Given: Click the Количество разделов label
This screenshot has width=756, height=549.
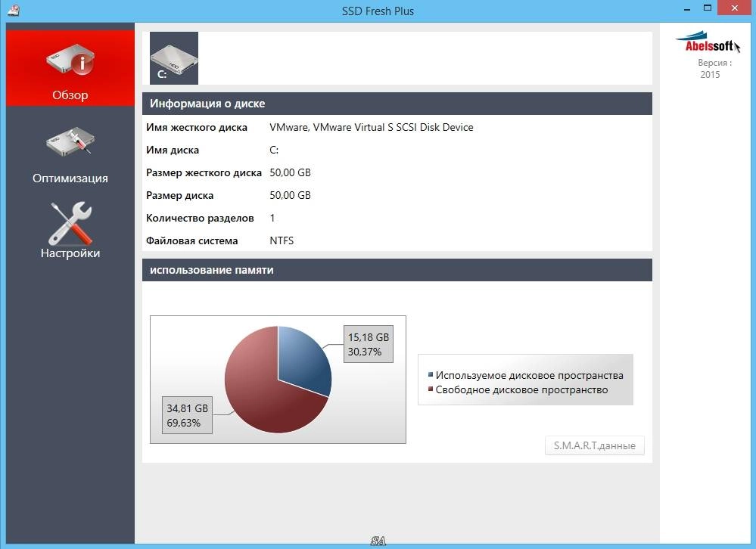Looking at the screenshot, I should (200, 218).
